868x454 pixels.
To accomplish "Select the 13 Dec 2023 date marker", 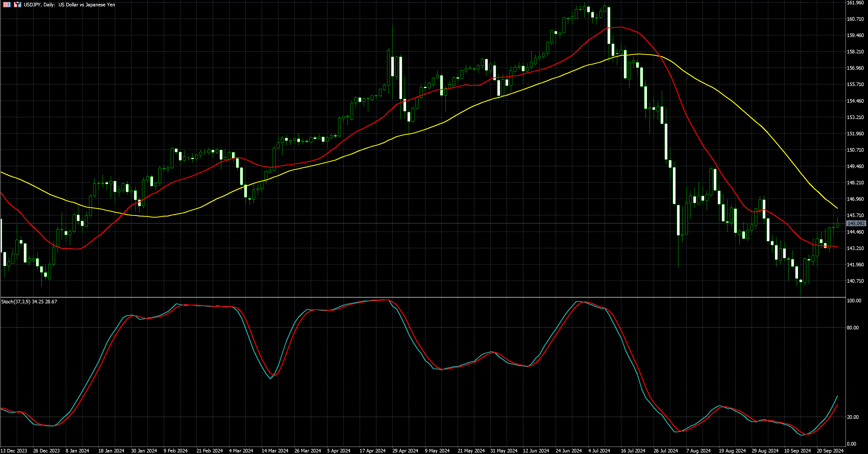I will (x=14, y=451).
